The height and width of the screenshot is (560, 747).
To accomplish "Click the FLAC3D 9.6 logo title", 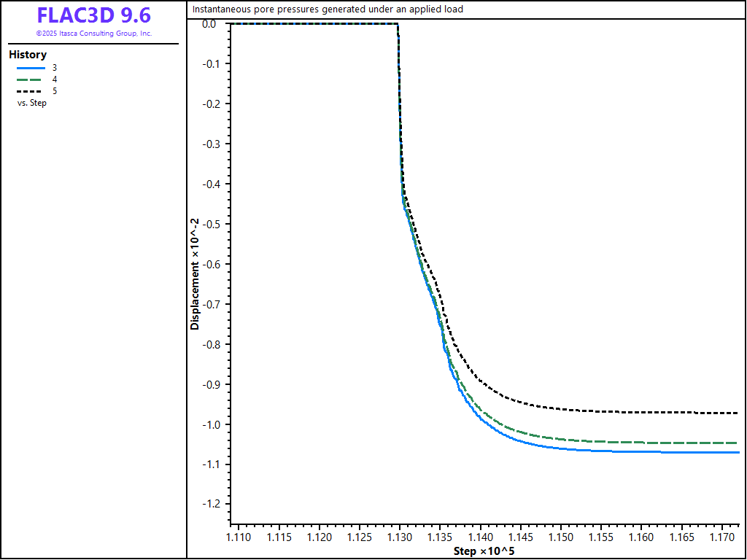I will tap(93, 15).
